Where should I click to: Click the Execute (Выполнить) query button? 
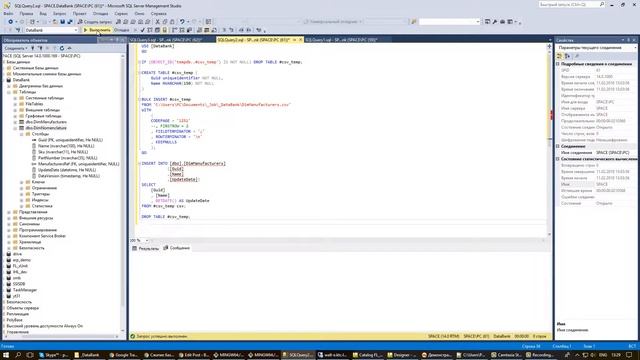tap(97, 30)
